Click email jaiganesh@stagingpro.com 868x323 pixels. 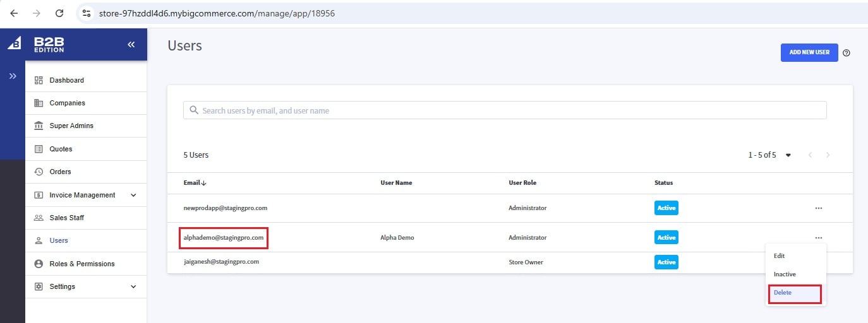[x=221, y=261]
